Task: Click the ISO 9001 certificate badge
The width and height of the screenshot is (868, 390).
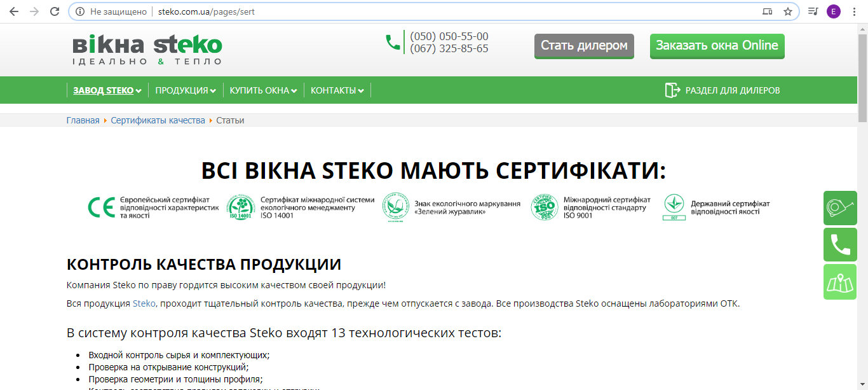Action: pos(544,207)
